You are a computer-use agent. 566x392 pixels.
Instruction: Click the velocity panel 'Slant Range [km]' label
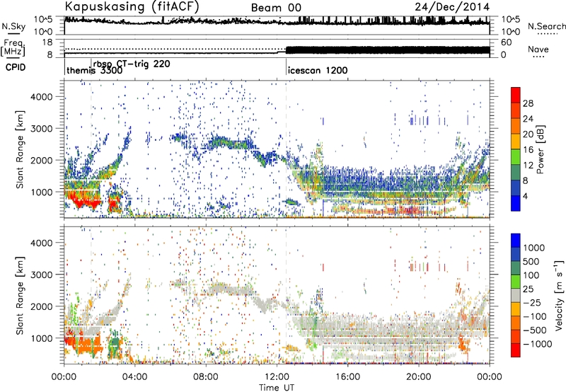tap(20, 295)
